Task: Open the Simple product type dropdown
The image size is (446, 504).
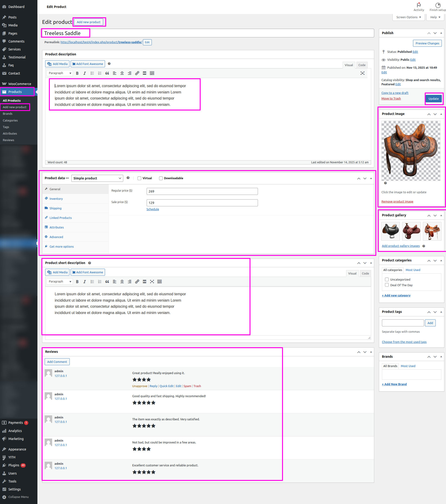Action: click(x=97, y=178)
